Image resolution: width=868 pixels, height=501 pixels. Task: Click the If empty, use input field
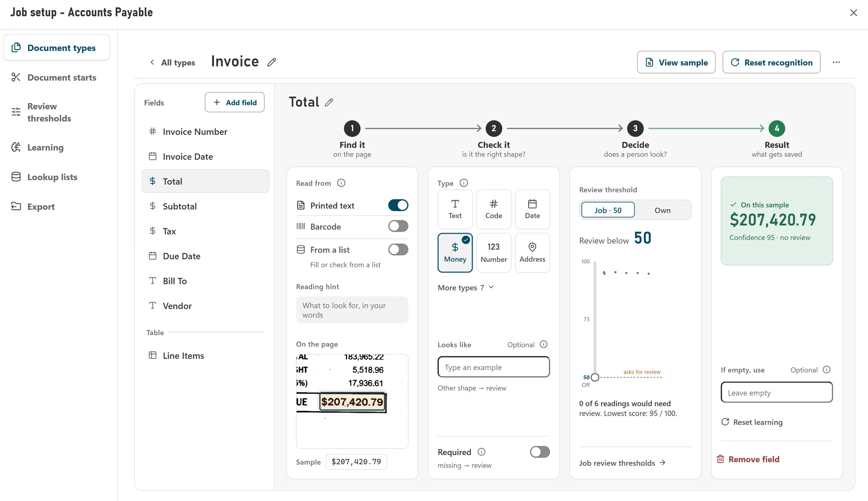coord(776,392)
